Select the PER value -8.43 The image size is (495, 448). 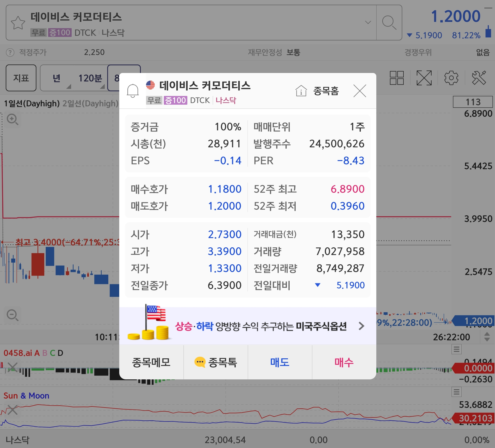(351, 160)
